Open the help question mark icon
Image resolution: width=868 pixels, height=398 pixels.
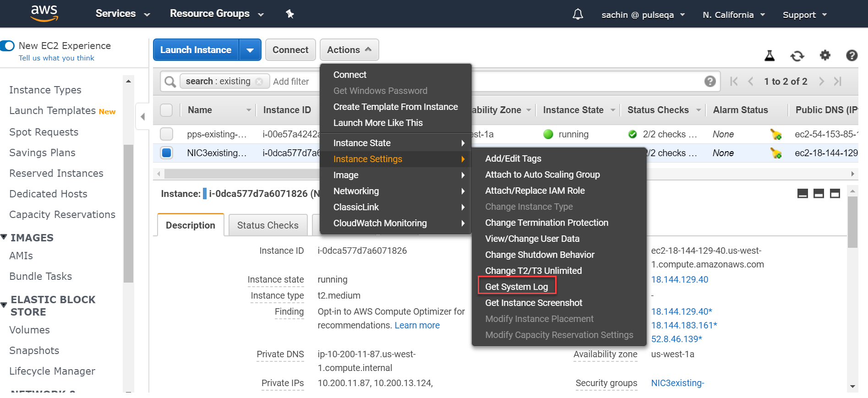(x=852, y=55)
